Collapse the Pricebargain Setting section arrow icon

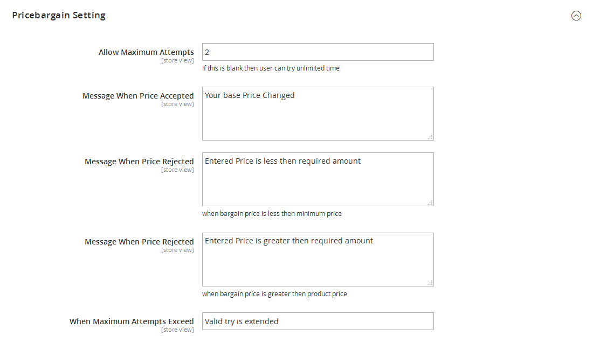(576, 16)
